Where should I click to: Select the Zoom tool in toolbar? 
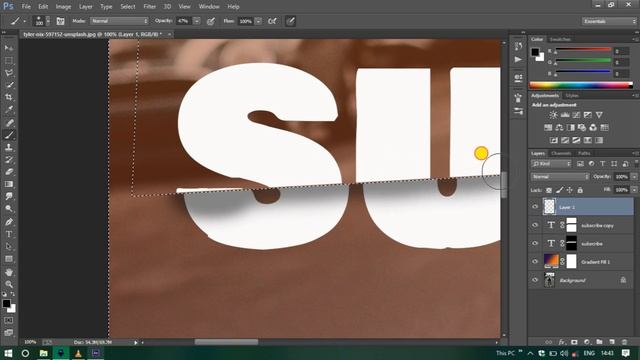(x=9, y=284)
